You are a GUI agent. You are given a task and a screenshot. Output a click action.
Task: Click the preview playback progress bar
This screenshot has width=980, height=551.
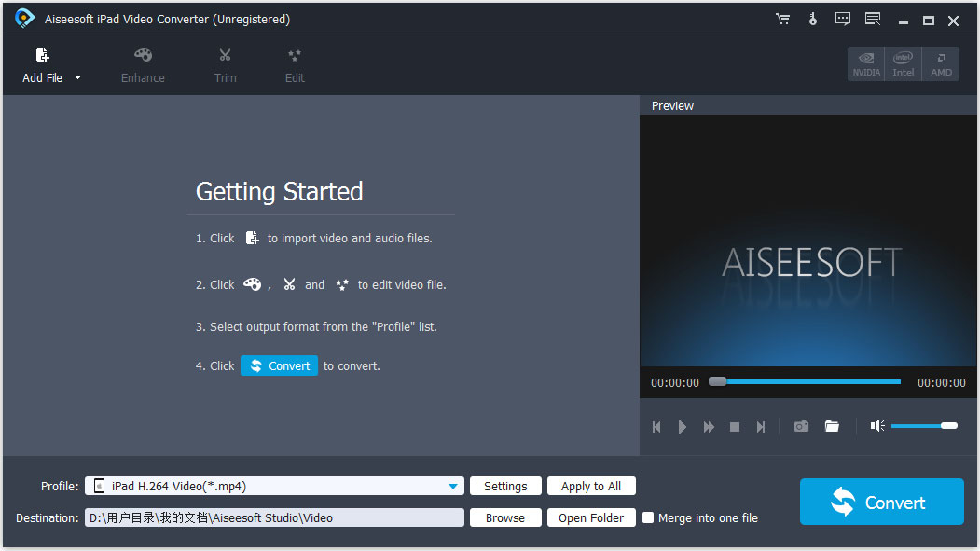(805, 381)
